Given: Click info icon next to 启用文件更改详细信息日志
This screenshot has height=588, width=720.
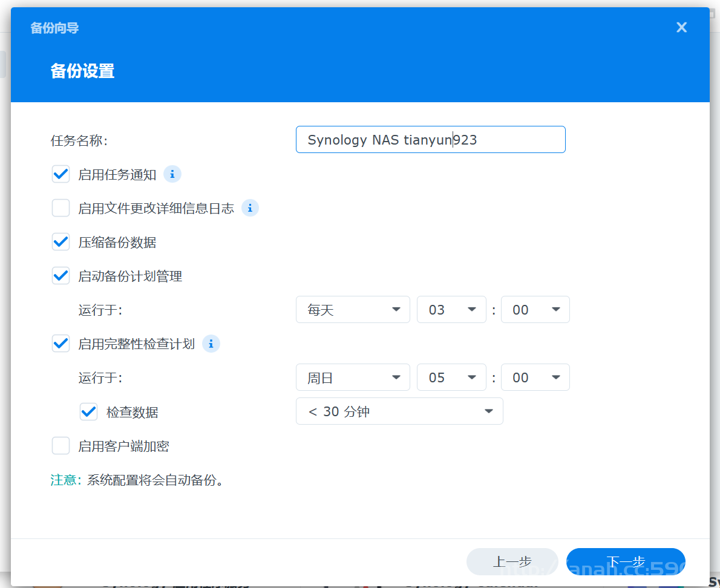Looking at the screenshot, I should 250,208.
